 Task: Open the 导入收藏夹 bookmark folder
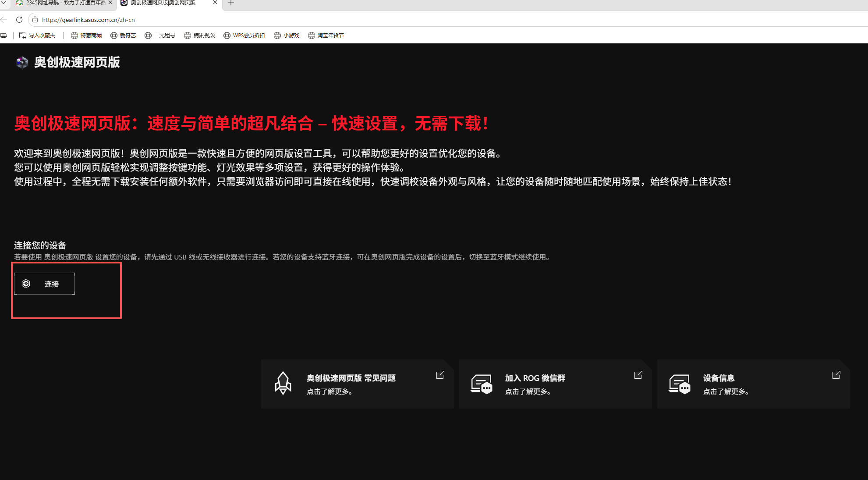pyautogui.click(x=37, y=36)
